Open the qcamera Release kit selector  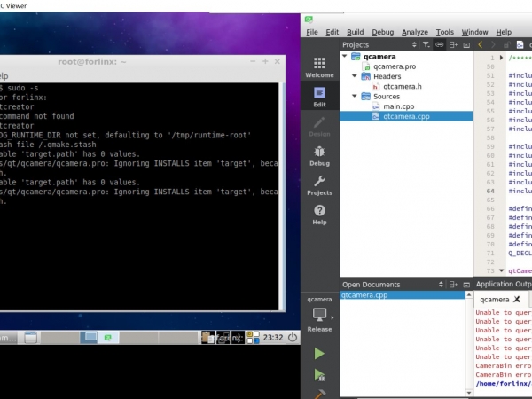coord(319,315)
